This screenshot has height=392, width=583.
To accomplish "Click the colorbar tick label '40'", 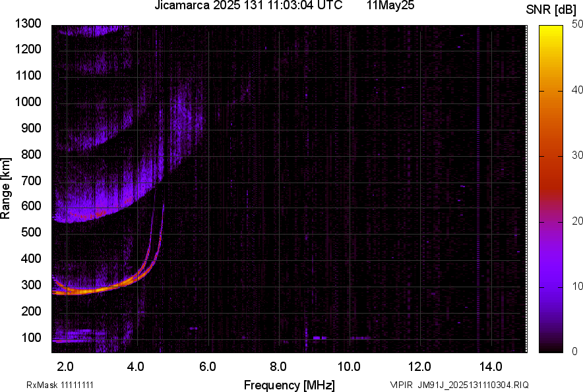I will click(578, 90).
